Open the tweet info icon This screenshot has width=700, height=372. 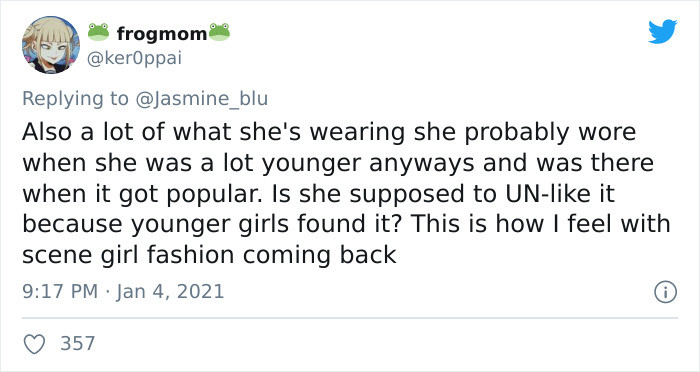point(666,293)
